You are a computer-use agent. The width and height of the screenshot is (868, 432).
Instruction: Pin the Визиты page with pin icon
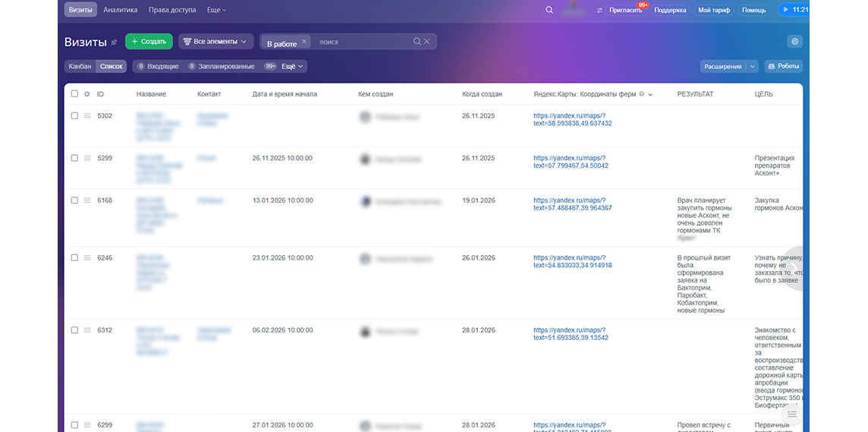(x=114, y=42)
